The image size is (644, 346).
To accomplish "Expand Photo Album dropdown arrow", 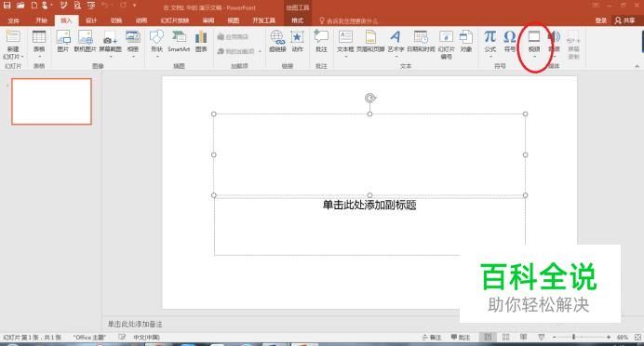I will point(133,56).
